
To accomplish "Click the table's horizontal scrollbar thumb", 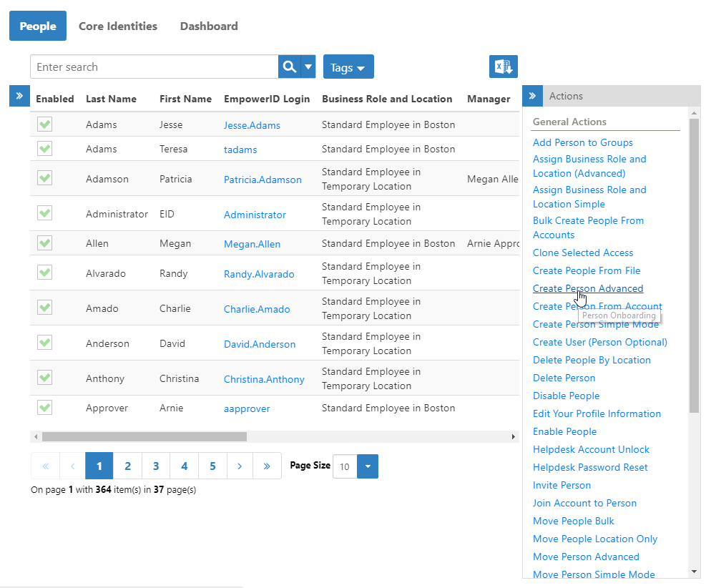I will [143, 436].
